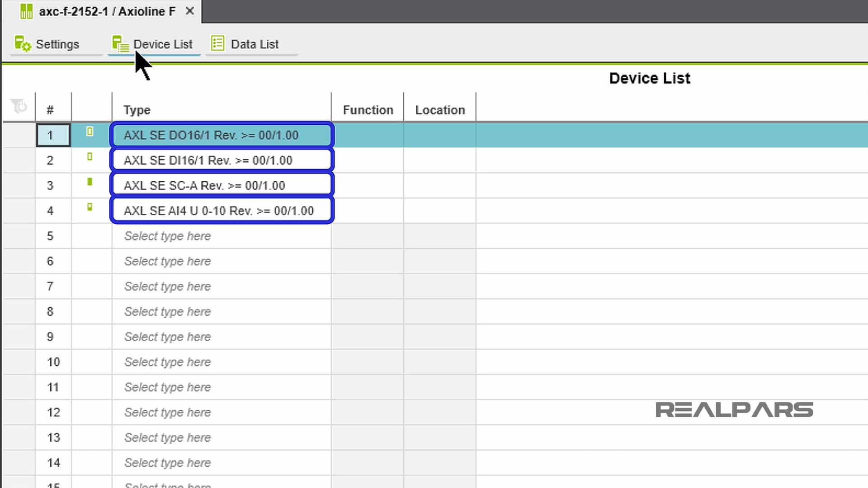Click the Location column header
This screenshot has width=868, height=488.
coord(440,110)
